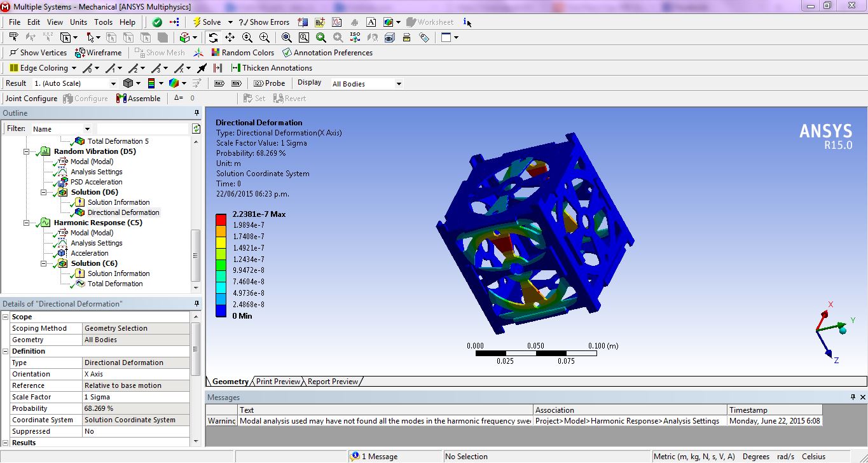
Task: Select the Box Zoom tool
Action: (264, 38)
